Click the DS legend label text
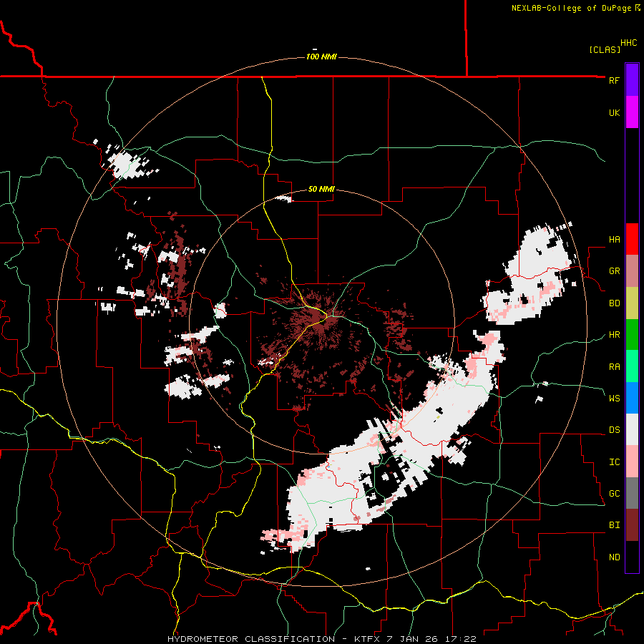The height and width of the screenshot is (644, 644). [x=614, y=430]
